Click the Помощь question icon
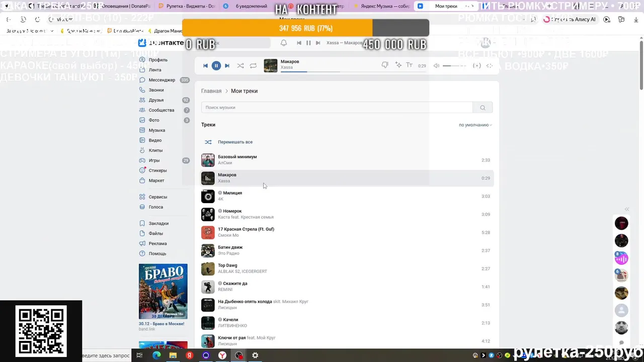Screen dimensions: 644x362 [142, 253]
